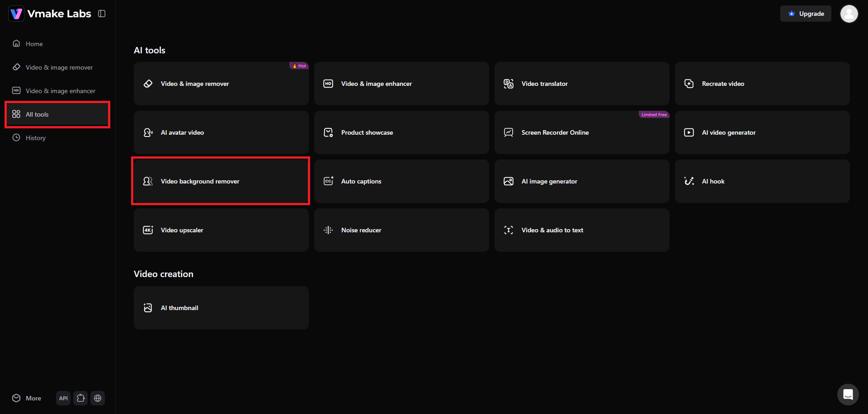868x414 pixels.
Task: Open the user profile avatar
Action: 849,14
